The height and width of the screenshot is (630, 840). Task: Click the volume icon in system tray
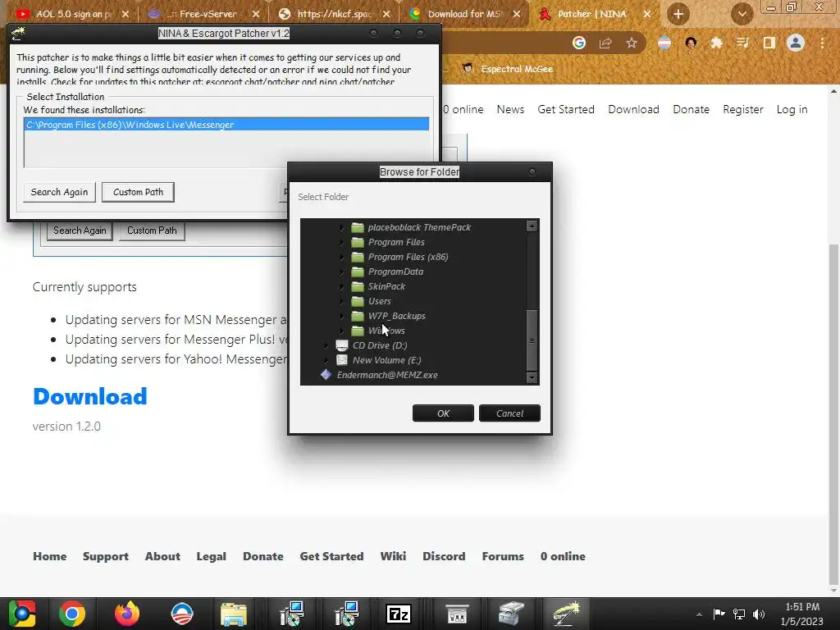click(x=759, y=614)
